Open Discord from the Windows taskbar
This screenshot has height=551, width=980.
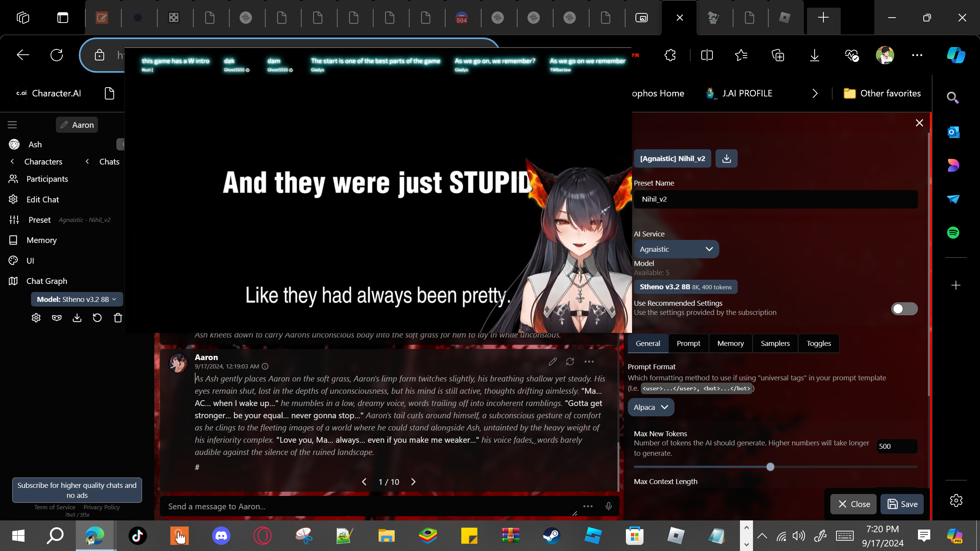pyautogui.click(x=221, y=535)
